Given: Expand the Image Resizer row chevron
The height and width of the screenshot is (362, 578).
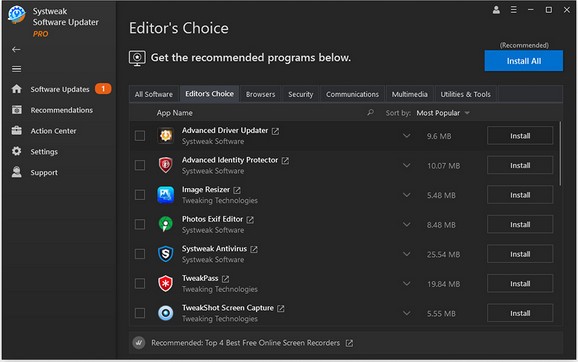Looking at the screenshot, I should 407,195.
